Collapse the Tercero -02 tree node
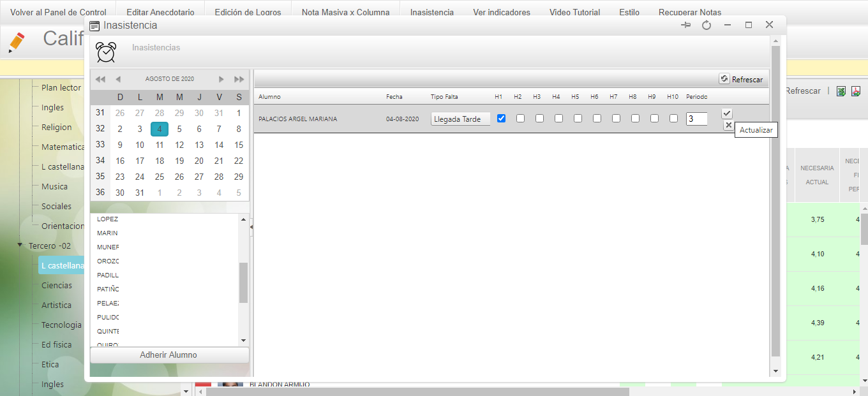The width and height of the screenshot is (868, 396). (20, 246)
